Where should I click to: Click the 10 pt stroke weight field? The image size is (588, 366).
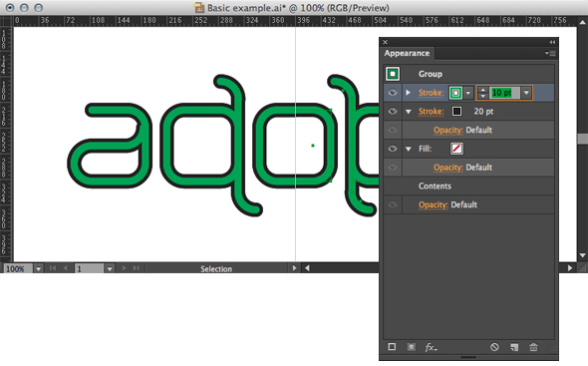coord(504,93)
